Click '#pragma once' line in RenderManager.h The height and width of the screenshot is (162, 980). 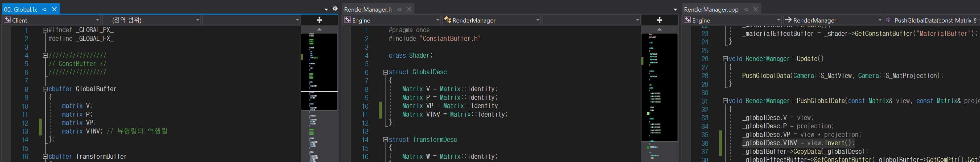(409, 30)
